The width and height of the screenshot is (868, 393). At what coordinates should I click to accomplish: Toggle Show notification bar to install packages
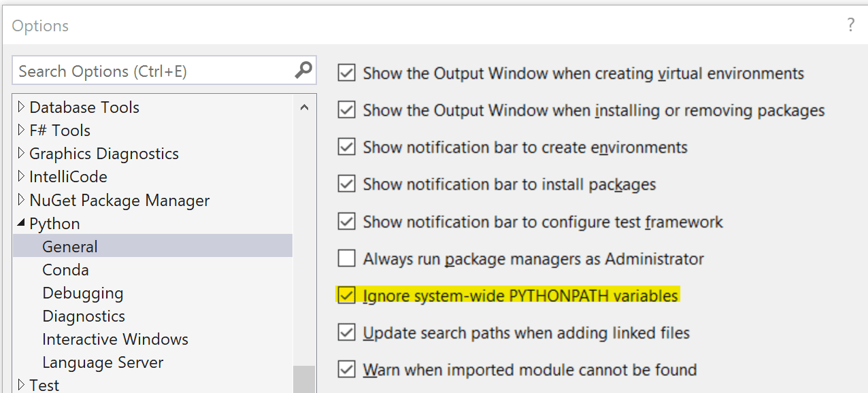click(346, 184)
